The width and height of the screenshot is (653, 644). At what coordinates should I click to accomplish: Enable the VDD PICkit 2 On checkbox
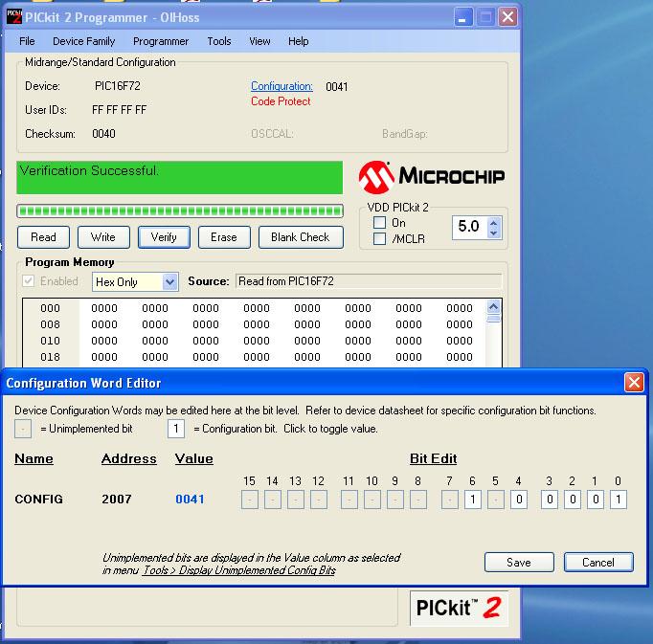click(x=379, y=223)
